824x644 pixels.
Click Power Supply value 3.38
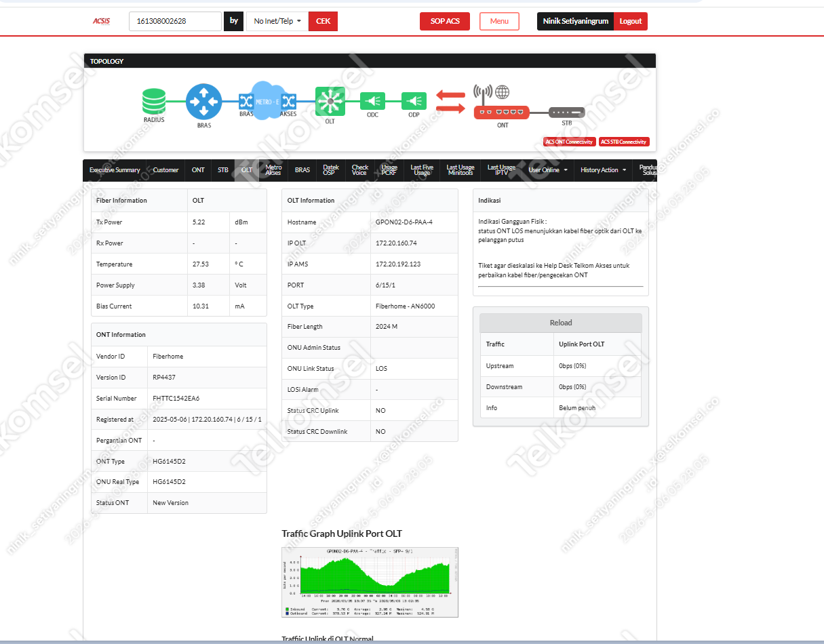pos(199,285)
